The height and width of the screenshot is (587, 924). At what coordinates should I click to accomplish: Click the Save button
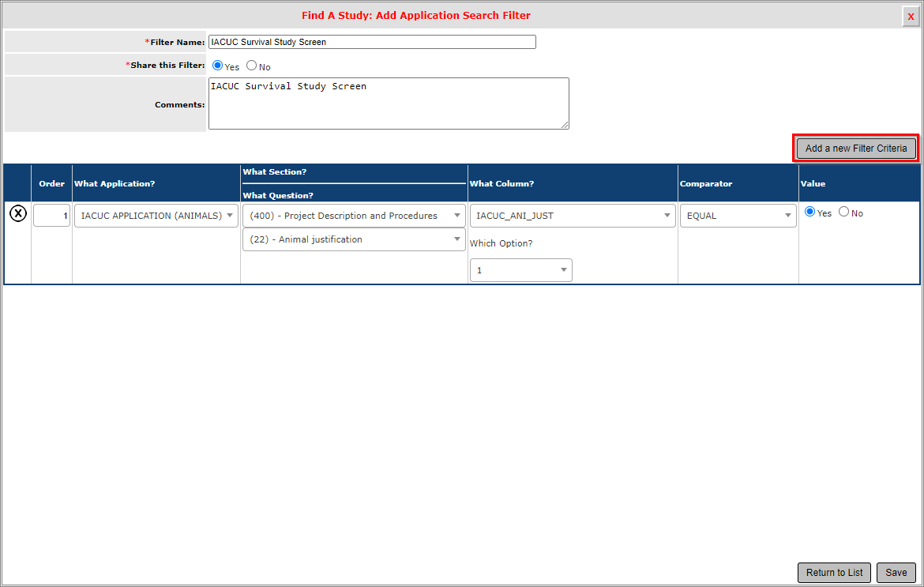click(896, 572)
